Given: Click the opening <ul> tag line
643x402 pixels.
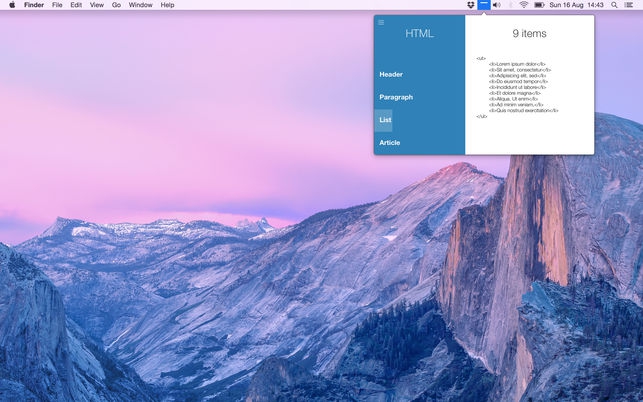Looking at the screenshot, I should pyautogui.click(x=481, y=59).
